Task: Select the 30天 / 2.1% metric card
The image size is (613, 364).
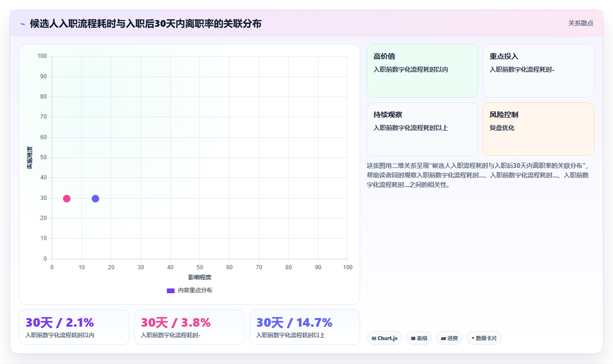Action: pos(74,327)
